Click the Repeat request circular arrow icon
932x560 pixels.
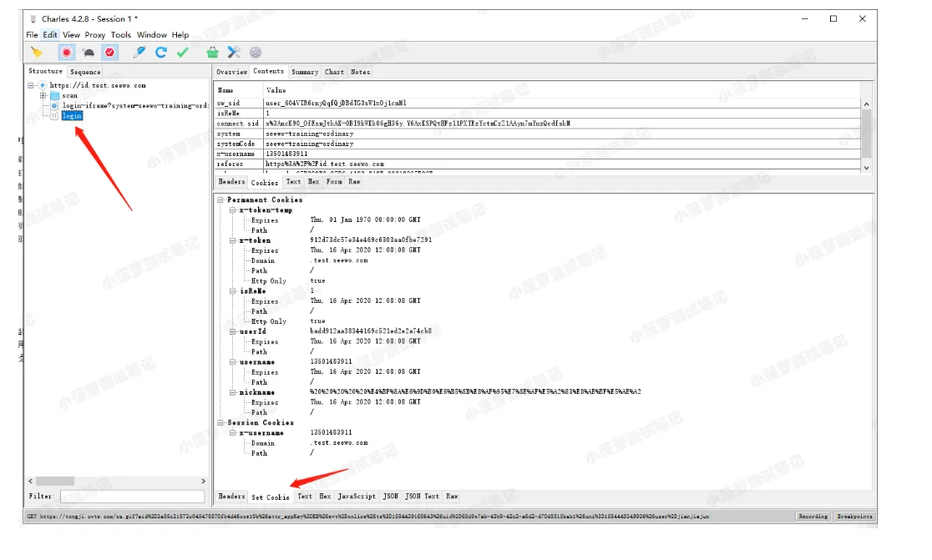coord(160,53)
